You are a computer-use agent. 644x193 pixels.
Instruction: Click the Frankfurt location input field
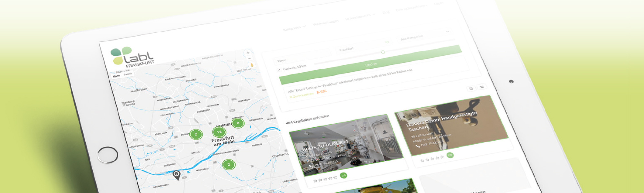(x=364, y=46)
